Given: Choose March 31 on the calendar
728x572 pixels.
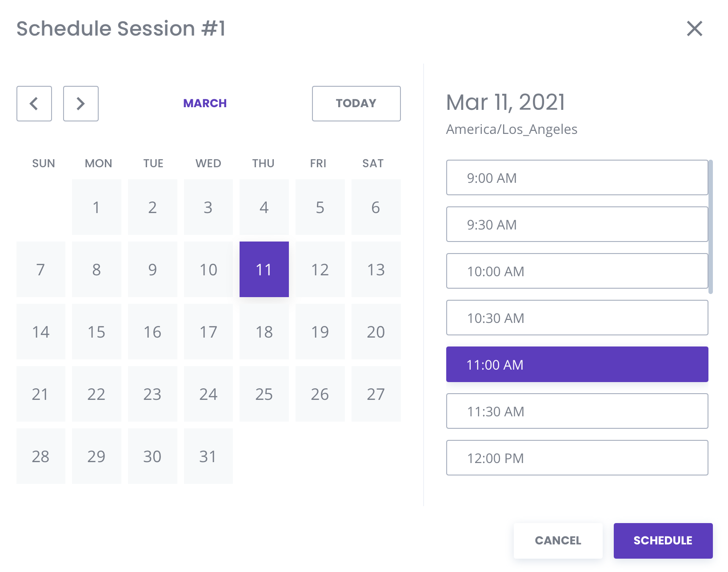Looking at the screenshot, I should click(x=208, y=456).
